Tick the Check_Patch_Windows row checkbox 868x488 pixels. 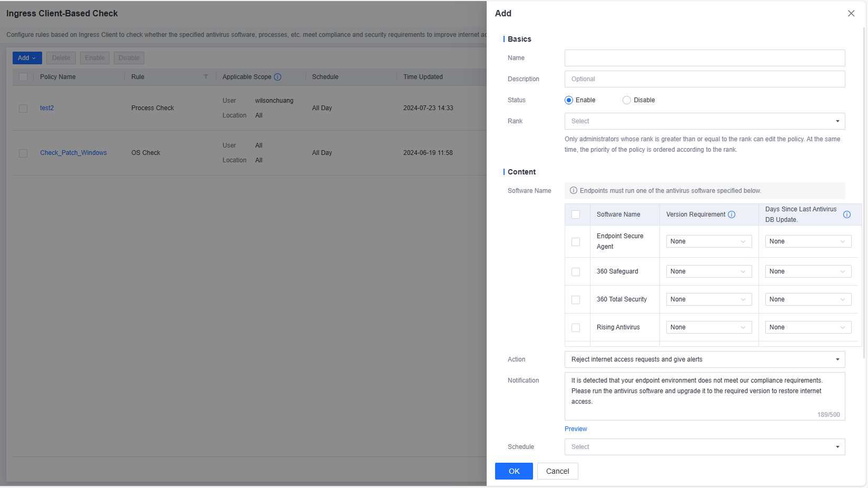click(x=23, y=153)
